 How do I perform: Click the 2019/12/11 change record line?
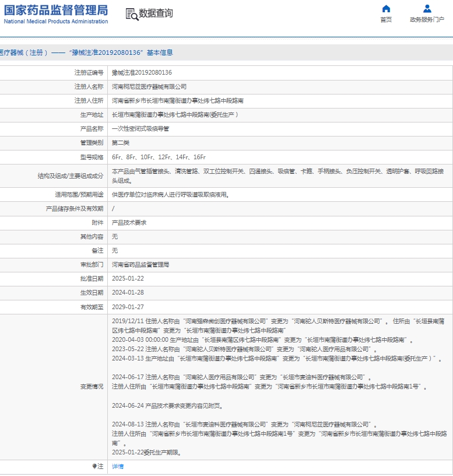coord(278,325)
